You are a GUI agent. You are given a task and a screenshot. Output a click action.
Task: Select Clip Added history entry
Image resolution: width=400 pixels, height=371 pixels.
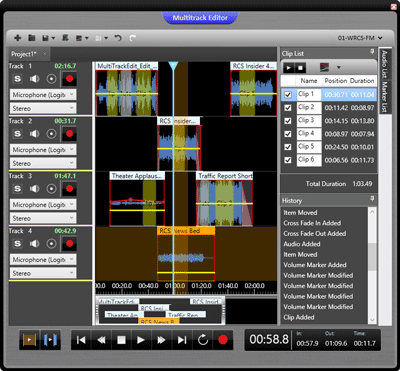coord(299,317)
